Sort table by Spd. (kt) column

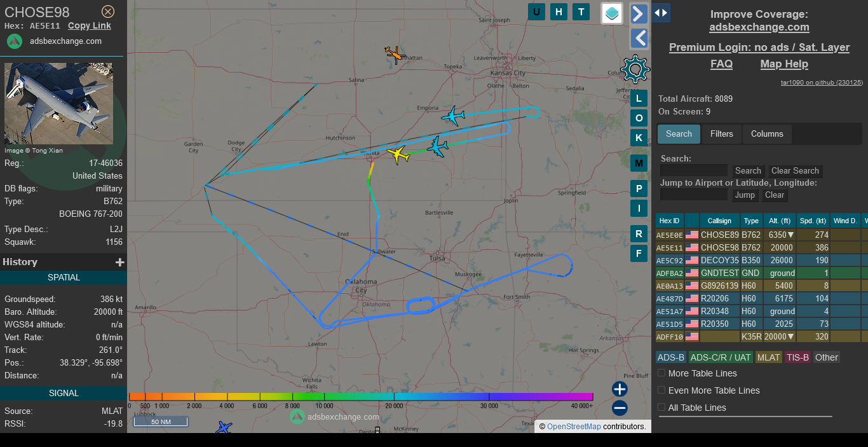813,221
